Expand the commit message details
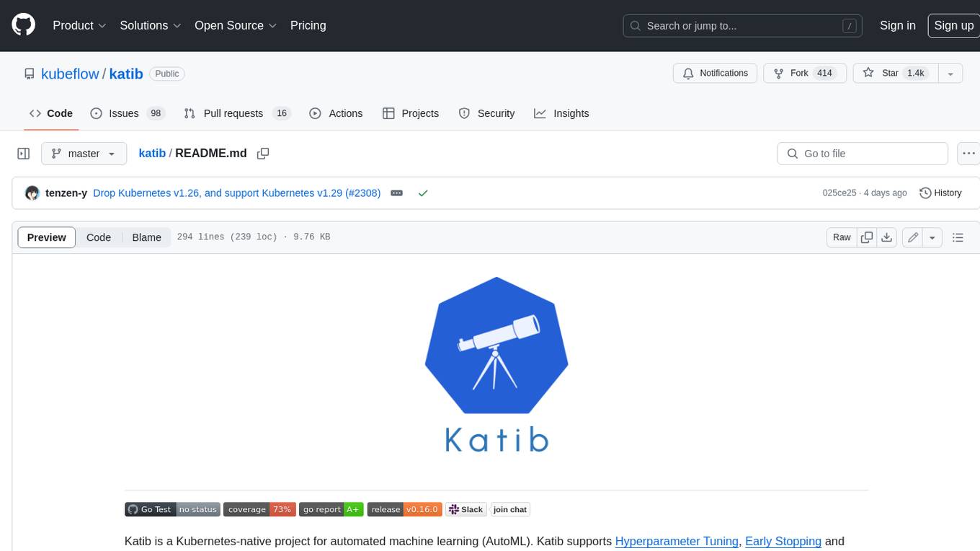The height and width of the screenshot is (551, 980). point(396,193)
